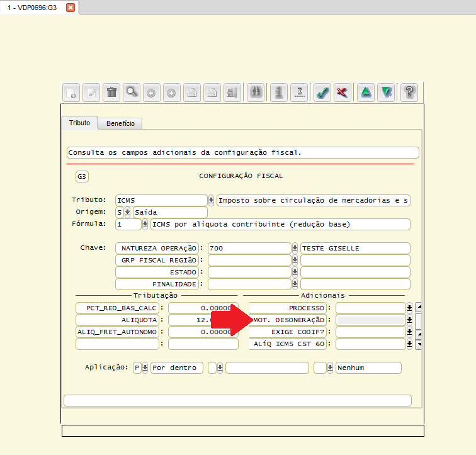Open the Origem dropdown arrow

point(127,212)
